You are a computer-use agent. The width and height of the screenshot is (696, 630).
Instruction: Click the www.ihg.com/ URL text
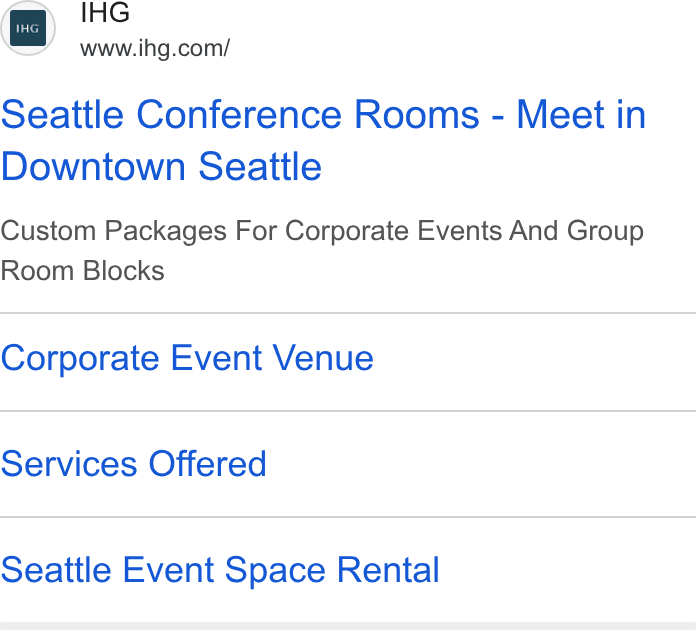coord(155,48)
